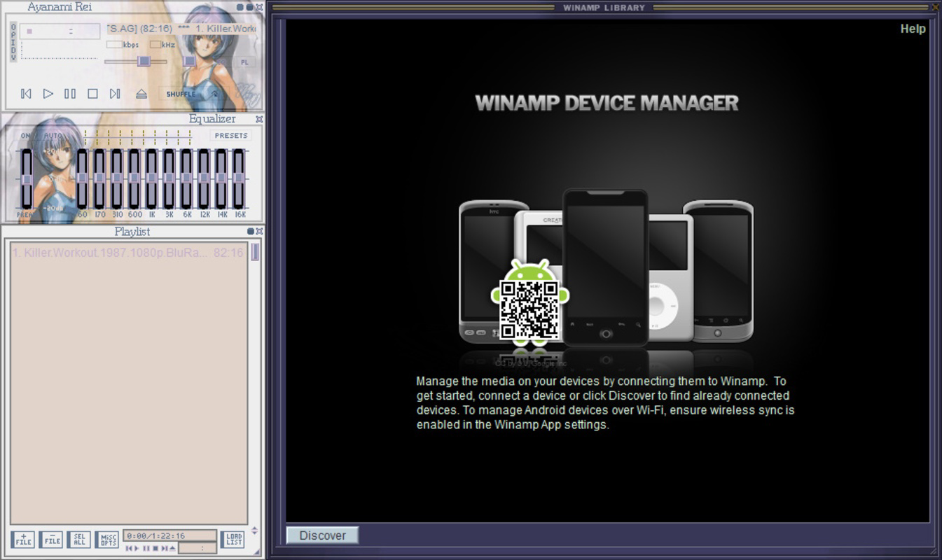Click the playlist mini Stop button
This screenshot has height=560, width=942.
[155, 548]
